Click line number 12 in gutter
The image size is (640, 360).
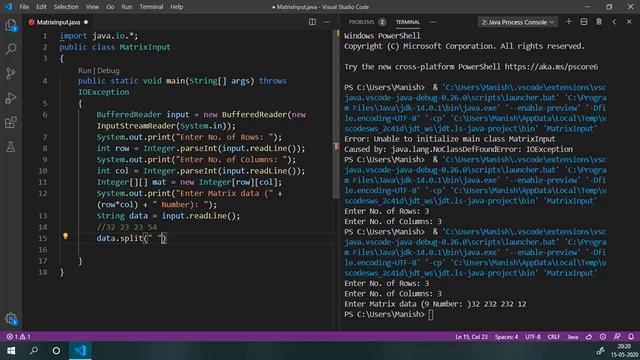click(42, 193)
